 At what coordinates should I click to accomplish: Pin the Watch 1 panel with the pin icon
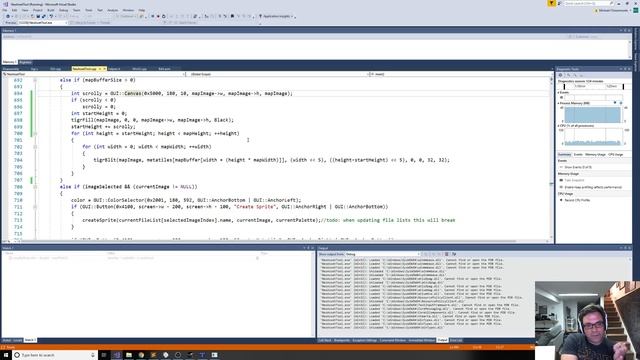308,248
